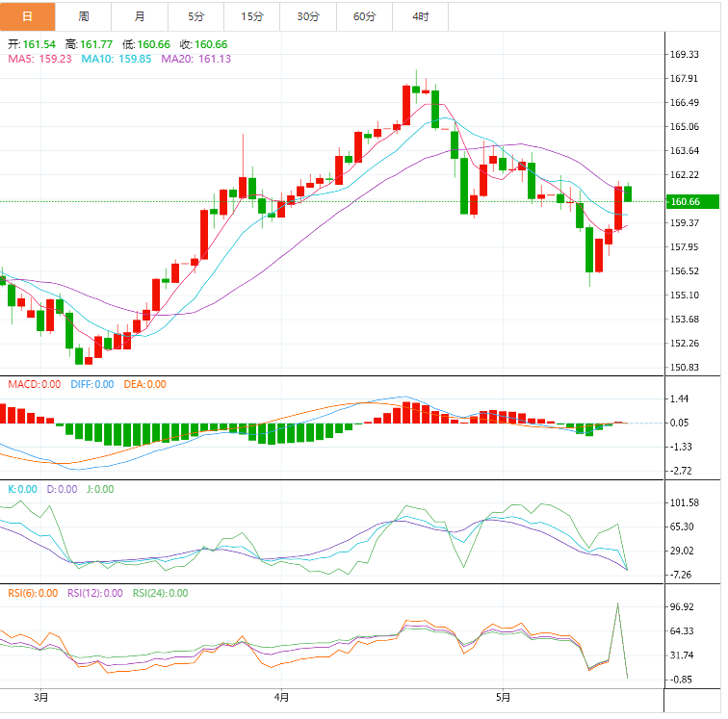728x719 pixels.
Task: Click the MACD:0.00 indicator label
Action: click(35, 384)
